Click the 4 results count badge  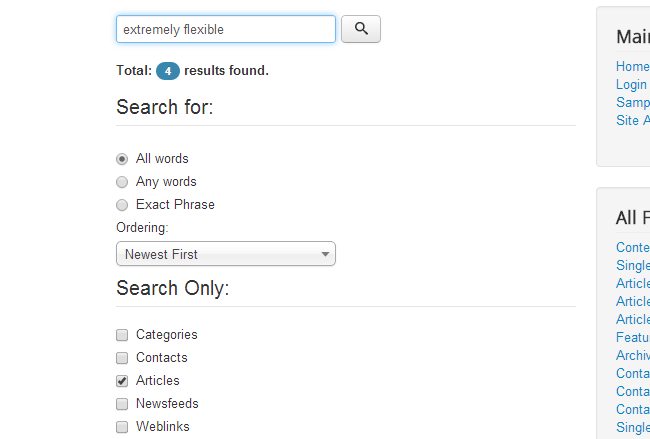(168, 71)
